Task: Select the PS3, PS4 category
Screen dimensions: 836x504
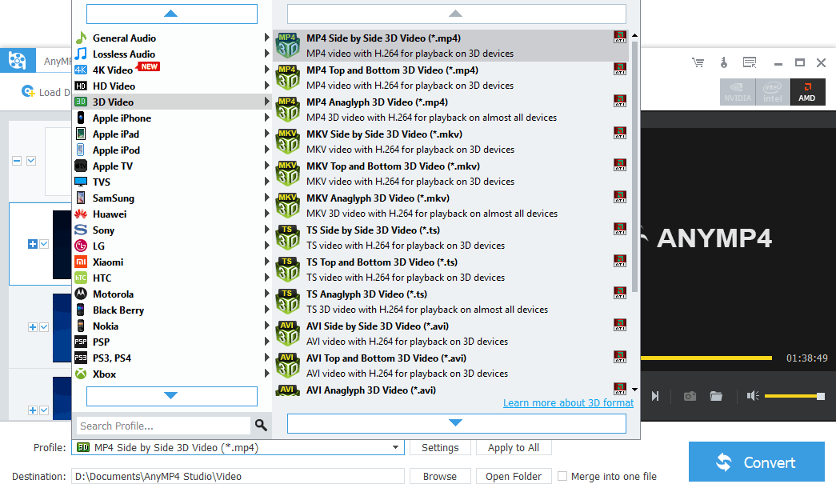Action: pyautogui.click(x=172, y=358)
